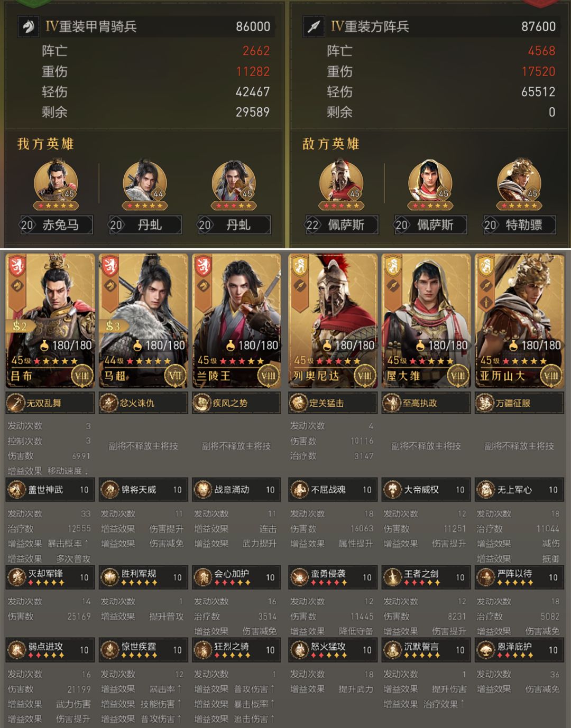
Task: Click the 惊世疾霆 skill entry
Action: [x=143, y=650]
